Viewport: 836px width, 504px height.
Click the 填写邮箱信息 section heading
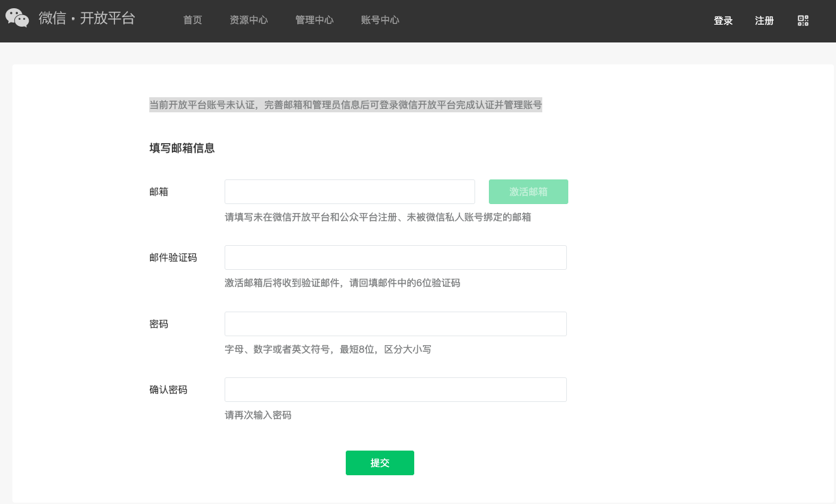click(x=182, y=148)
